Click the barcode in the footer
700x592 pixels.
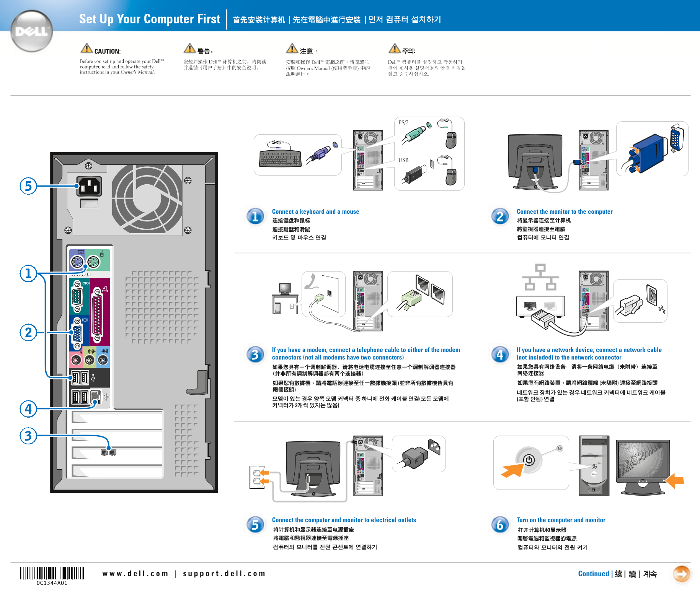click(52, 573)
